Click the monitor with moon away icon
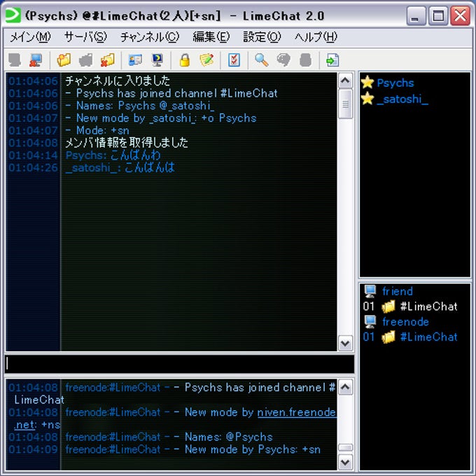The image size is (476, 476). (157, 59)
